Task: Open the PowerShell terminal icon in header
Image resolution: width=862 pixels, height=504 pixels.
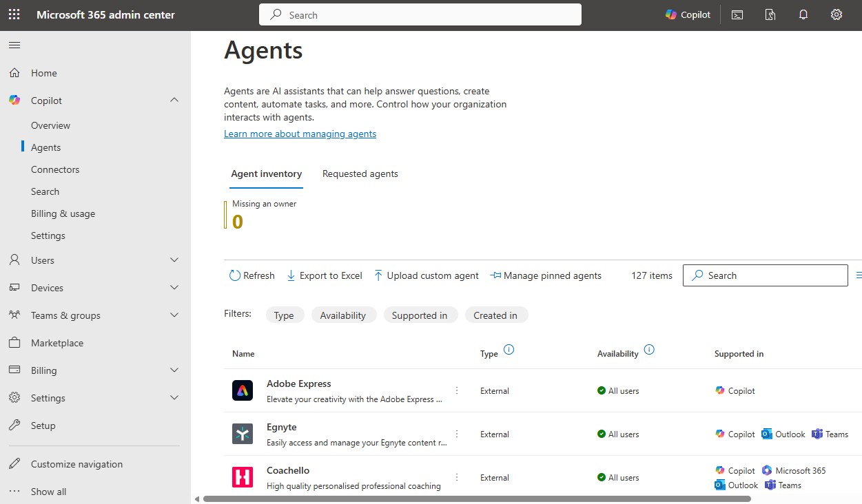Action: 737,14
